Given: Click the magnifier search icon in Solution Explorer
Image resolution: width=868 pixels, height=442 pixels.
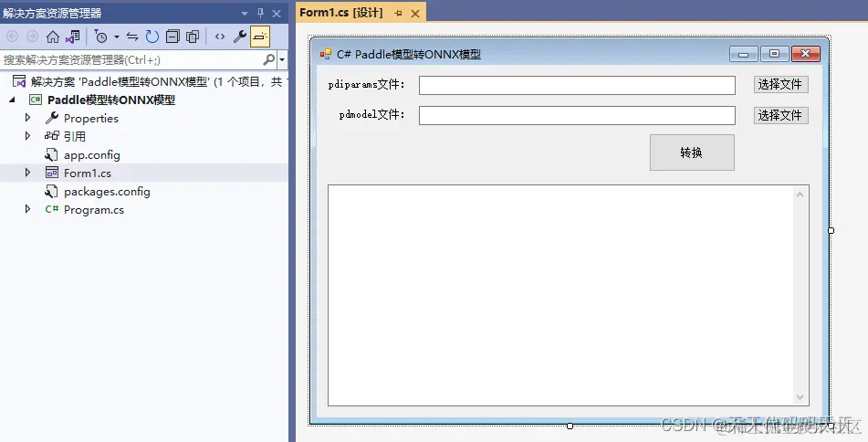Looking at the screenshot, I should click(x=269, y=59).
